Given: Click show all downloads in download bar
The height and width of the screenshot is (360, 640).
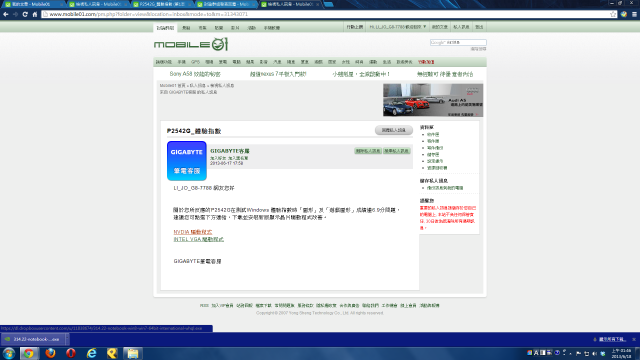Looking at the screenshot, I should click(612, 339).
